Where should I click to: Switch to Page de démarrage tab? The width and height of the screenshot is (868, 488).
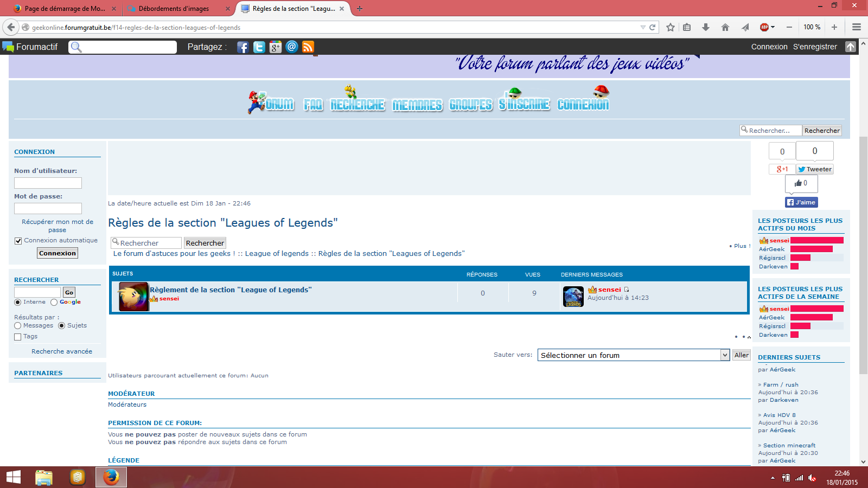[x=65, y=9]
